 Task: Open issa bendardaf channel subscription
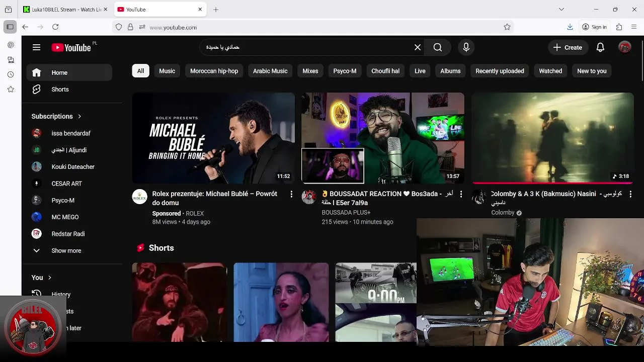click(x=69, y=133)
